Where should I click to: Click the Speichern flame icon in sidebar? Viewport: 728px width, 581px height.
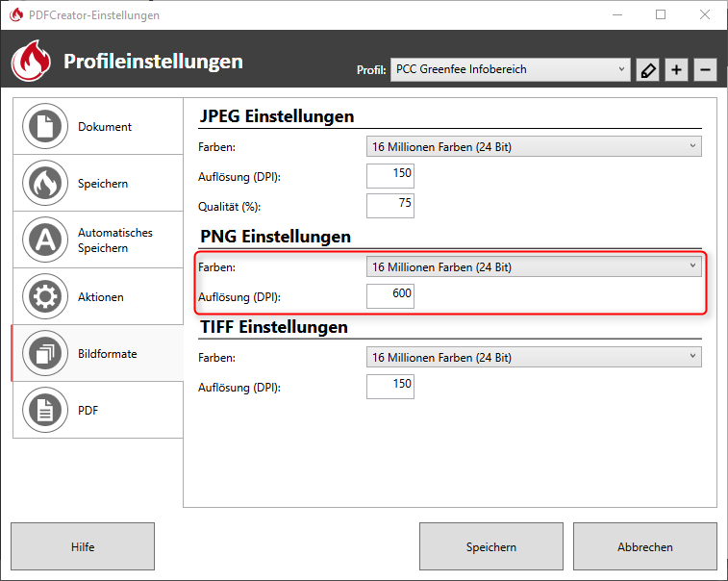(x=44, y=184)
